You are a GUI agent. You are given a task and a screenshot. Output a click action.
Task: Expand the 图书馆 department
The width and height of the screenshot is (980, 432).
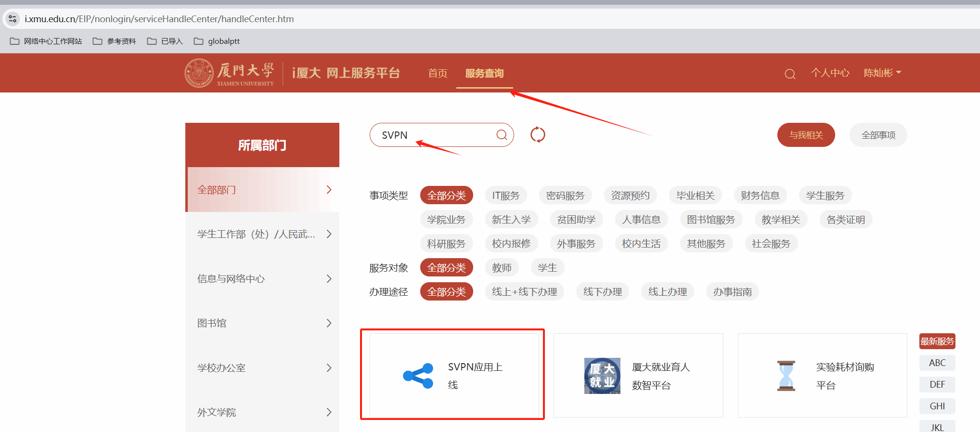click(262, 323)
